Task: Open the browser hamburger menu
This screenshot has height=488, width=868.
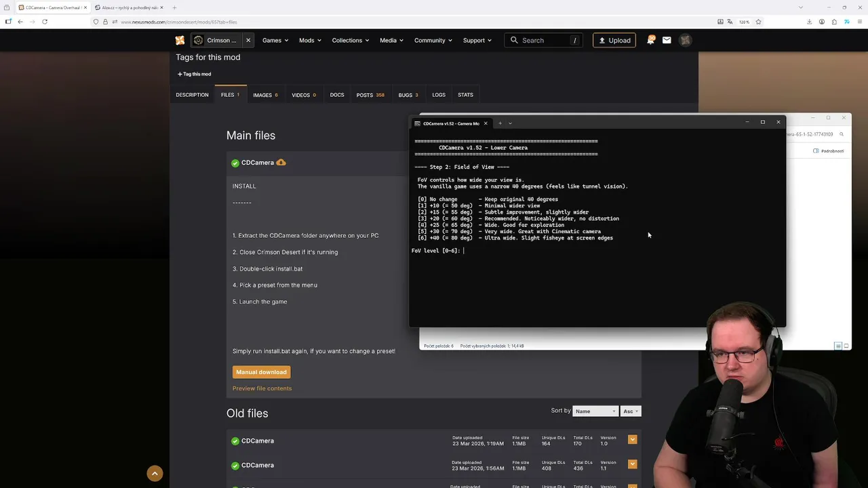Action: 859,22
